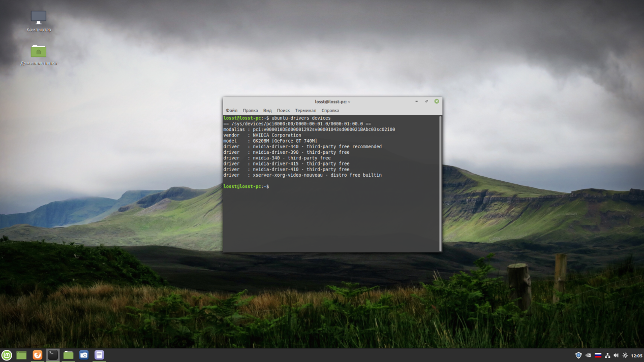Image resolution: width=644 pixels, height=362 pixels.
Task: Open the clock calendar showing 12:05
Action: point(637,356)
